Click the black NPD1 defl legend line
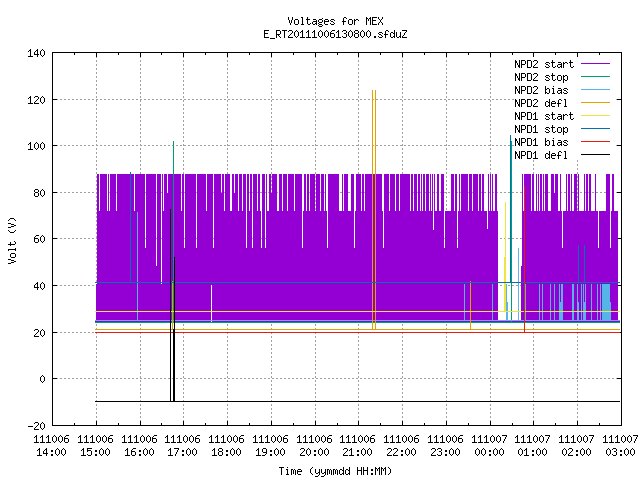This screenshot has height=480, width=640. click(x=595, y=155)
